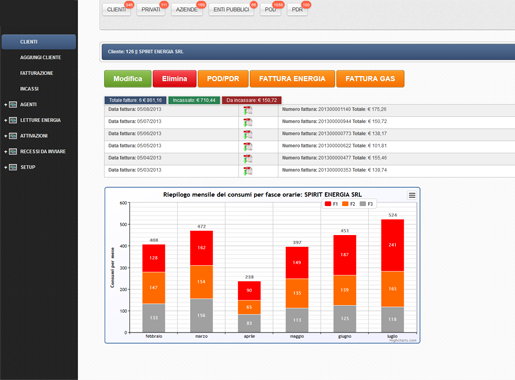Open the CLIENTI top tab
This screenshot has height=380, width=515.
click(x=116, y=10)
